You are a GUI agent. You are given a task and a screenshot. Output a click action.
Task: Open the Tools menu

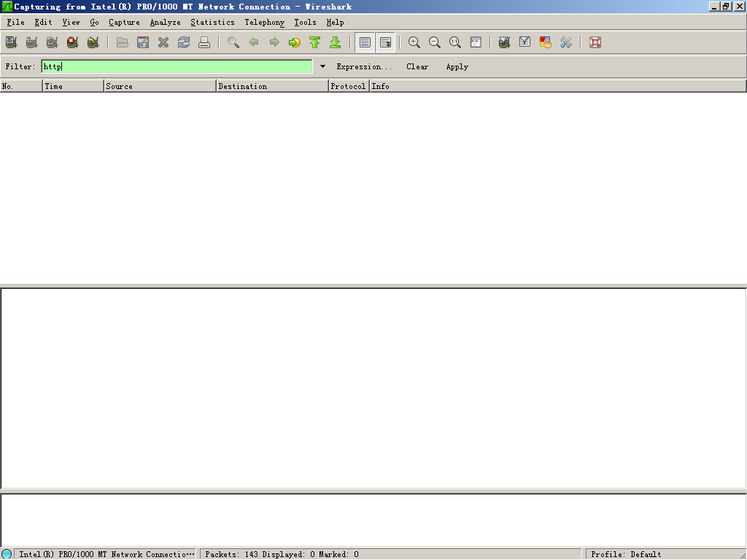click(x=305, y=23)
